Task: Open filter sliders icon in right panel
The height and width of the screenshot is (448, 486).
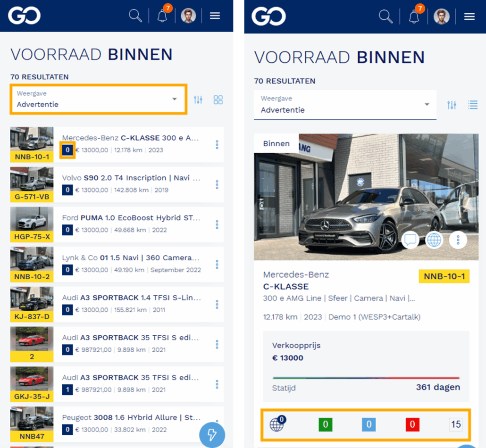Action: [x=452, y=105]
